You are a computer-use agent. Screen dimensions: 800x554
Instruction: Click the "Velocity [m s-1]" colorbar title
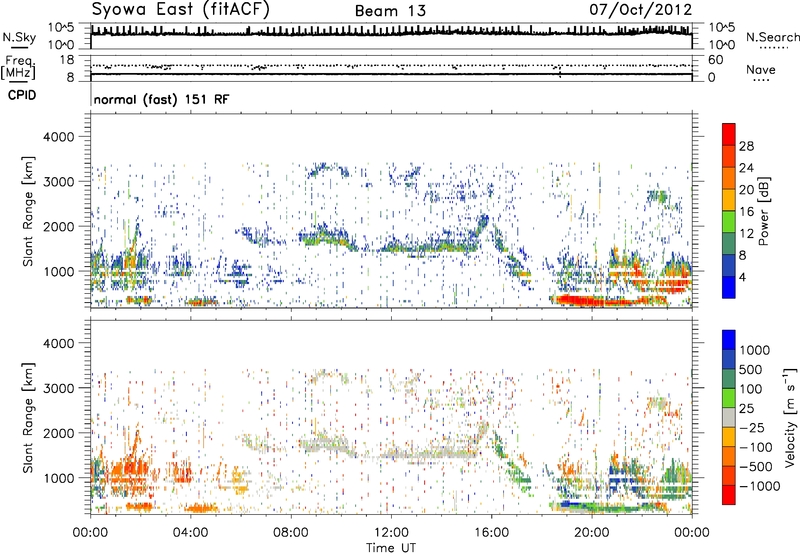(x=790, y=417)
